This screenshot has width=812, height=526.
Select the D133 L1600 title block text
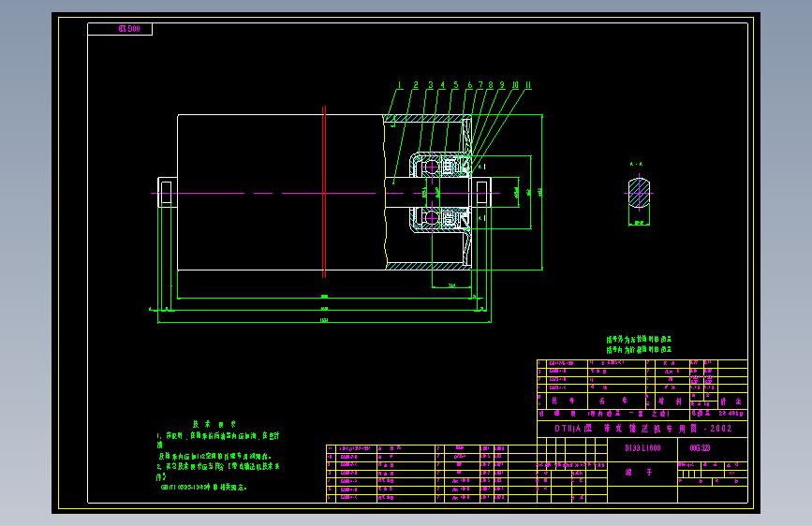coord(642,448)
